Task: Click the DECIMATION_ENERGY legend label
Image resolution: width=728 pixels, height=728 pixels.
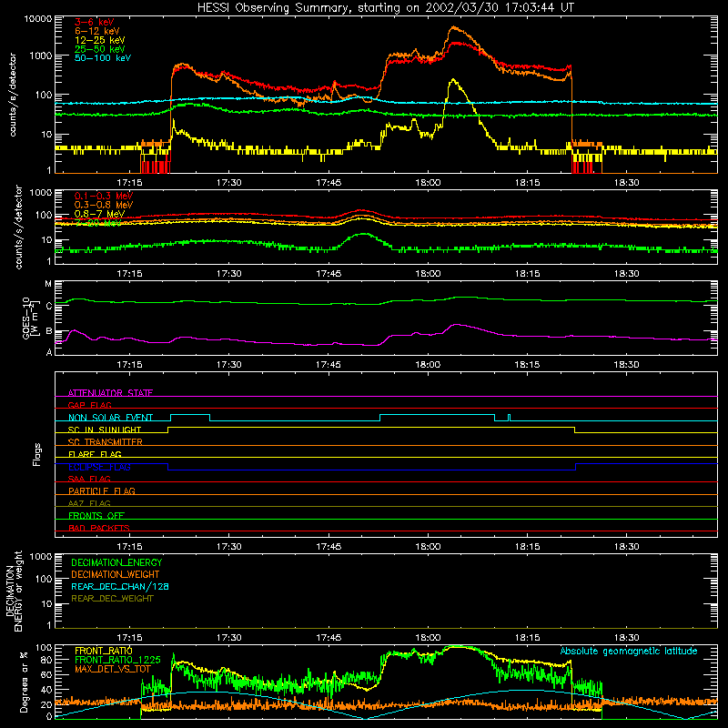Action: coord(116,562)
